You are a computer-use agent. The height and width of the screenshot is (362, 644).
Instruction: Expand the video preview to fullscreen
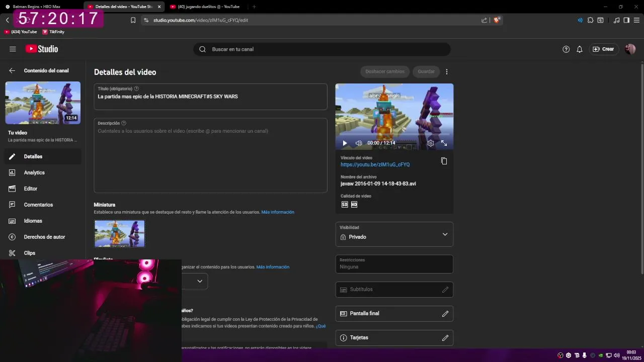[444, 143]
